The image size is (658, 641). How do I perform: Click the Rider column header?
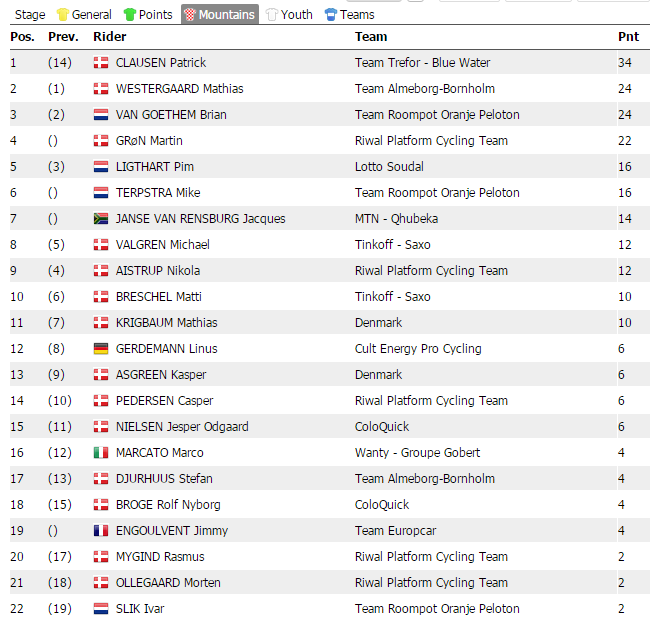(x=109, y=37)
